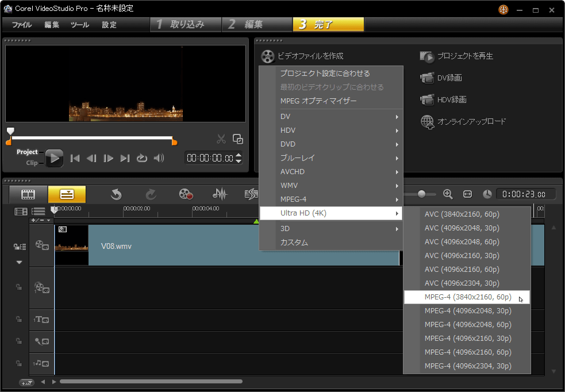The width and height of the screenshot is (565, 392).
Task: Switch to step 2 編集 tab
Action: point(256,25)
